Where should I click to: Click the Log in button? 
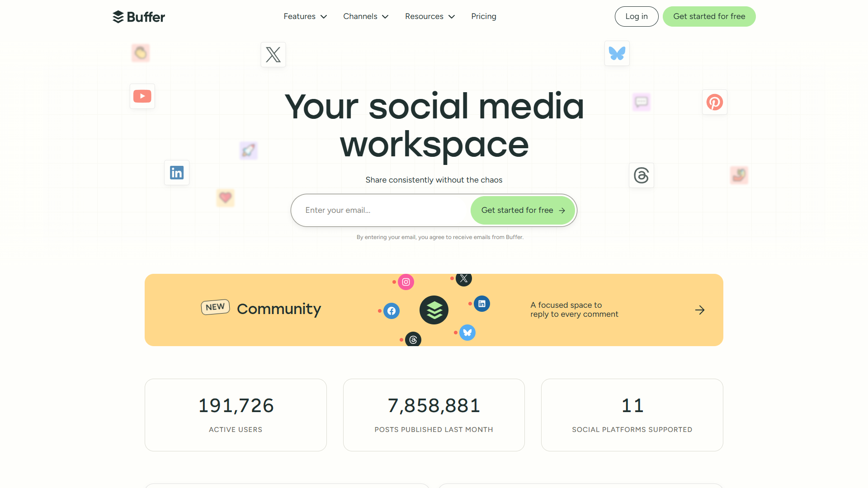tap(636, 16)
